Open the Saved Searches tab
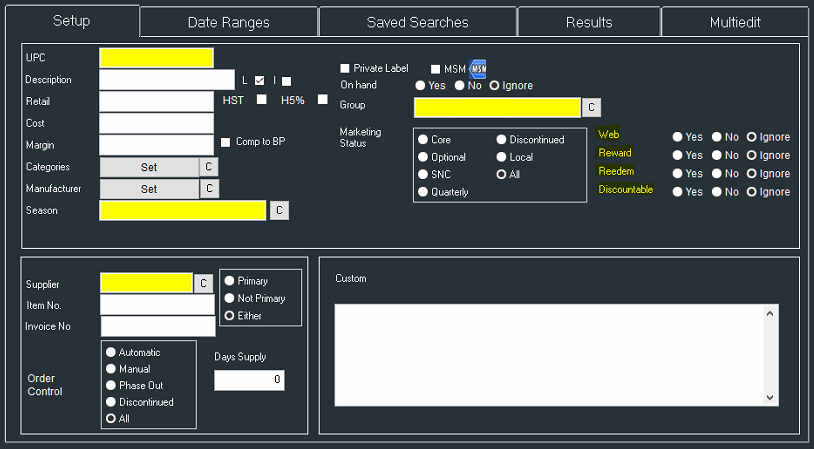The image size is (814, 449). tap(417, 22)
